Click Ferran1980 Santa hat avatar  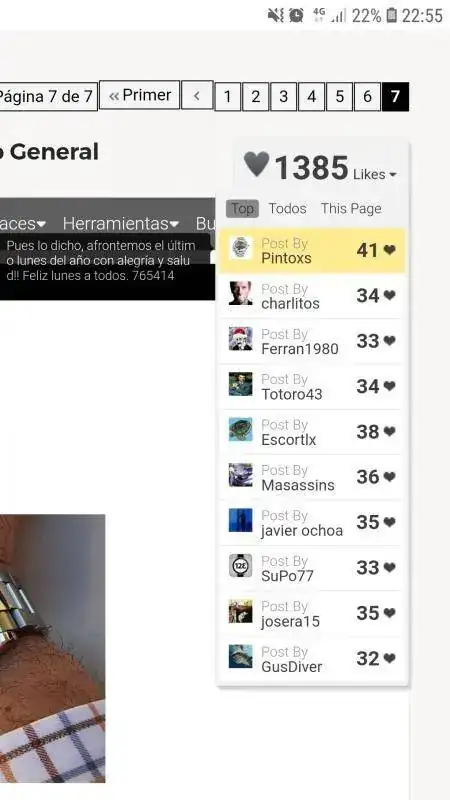pyautogui.click(x=240, y=339)
